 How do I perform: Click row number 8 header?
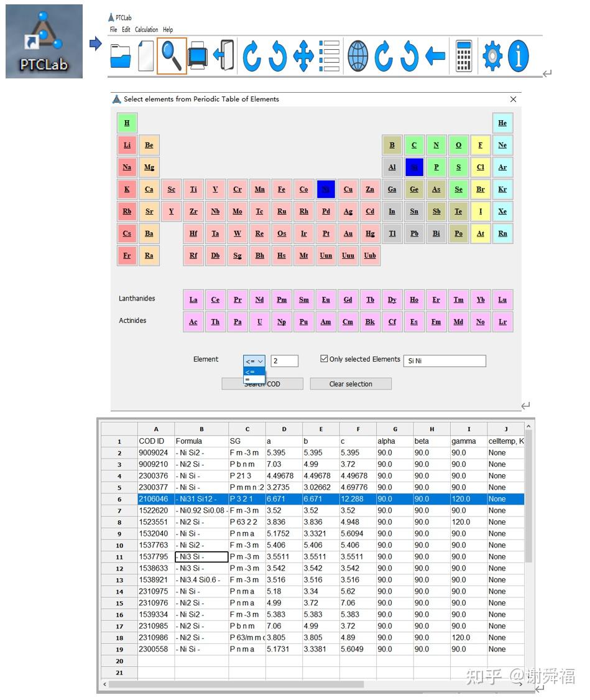click(119, 522)
